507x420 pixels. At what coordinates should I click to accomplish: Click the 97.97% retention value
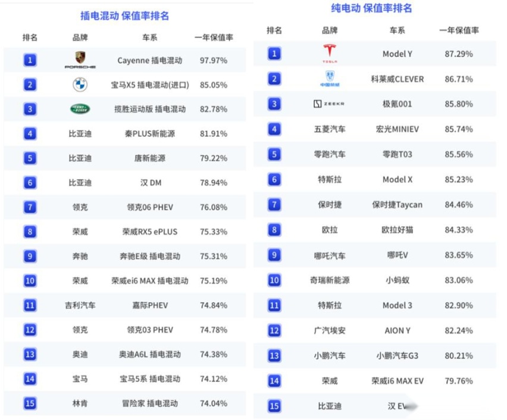(x=214, y=61)
